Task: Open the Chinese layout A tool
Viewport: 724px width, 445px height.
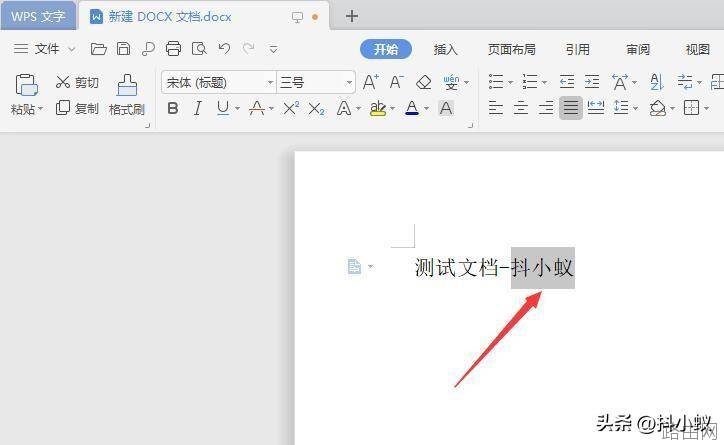Action: (x=620, y=82)
